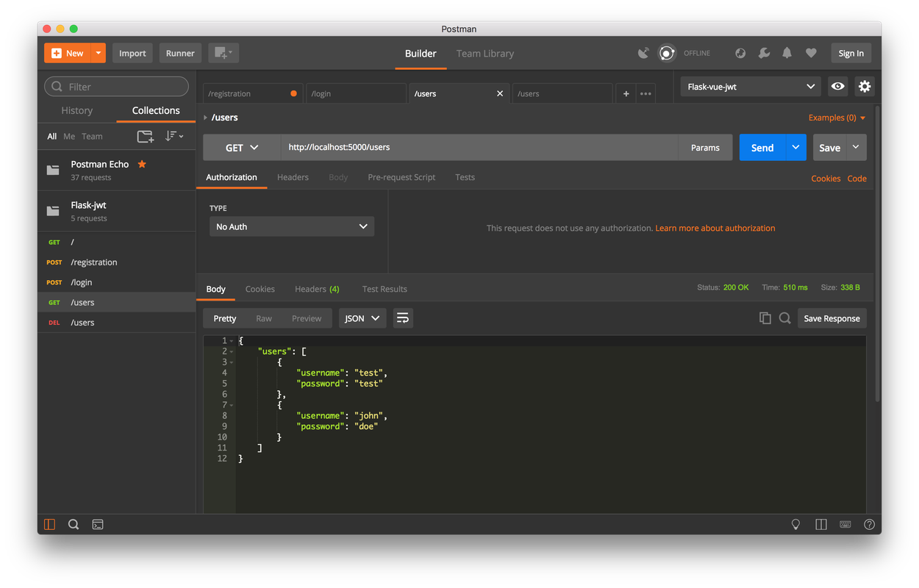This screenshot has width=919, height=588.
Task: Open the Postman console icon
Action: tap(98, 524)
